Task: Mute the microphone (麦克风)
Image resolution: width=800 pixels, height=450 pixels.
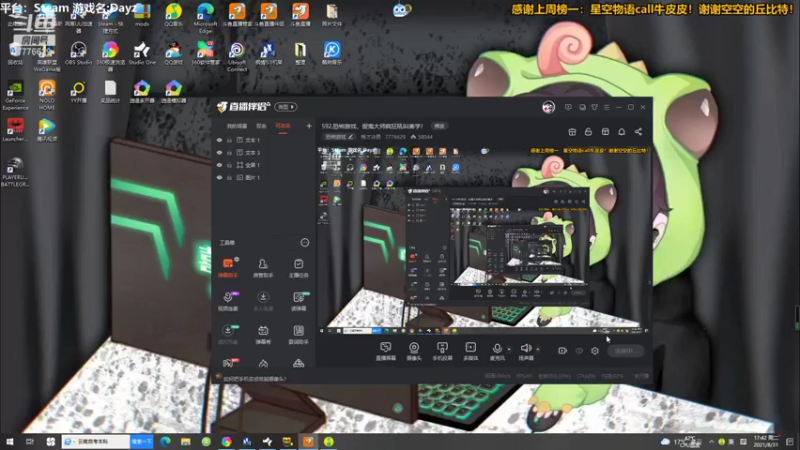Action: 497,351
